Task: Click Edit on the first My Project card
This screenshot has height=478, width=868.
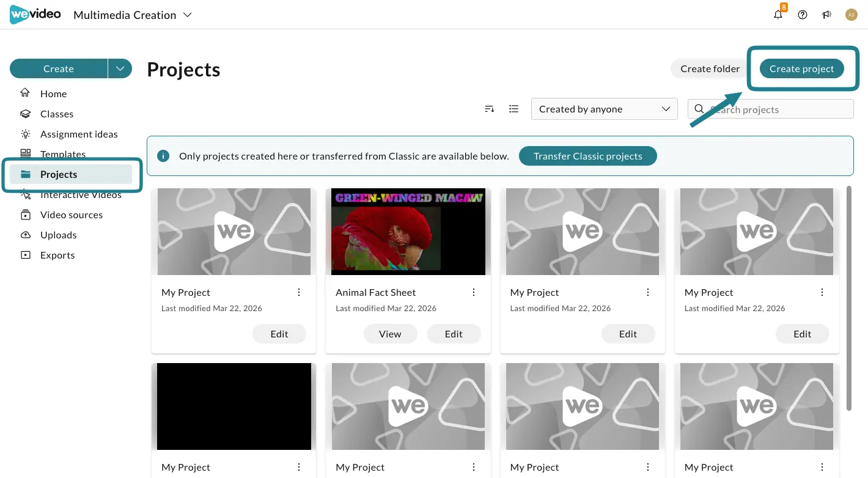Action: tap(279, 334)
